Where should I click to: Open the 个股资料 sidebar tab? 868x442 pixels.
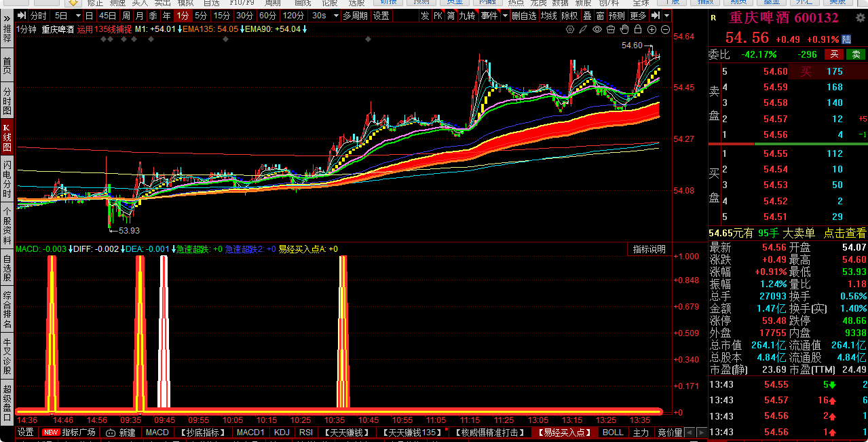click(x=7, y=226)
